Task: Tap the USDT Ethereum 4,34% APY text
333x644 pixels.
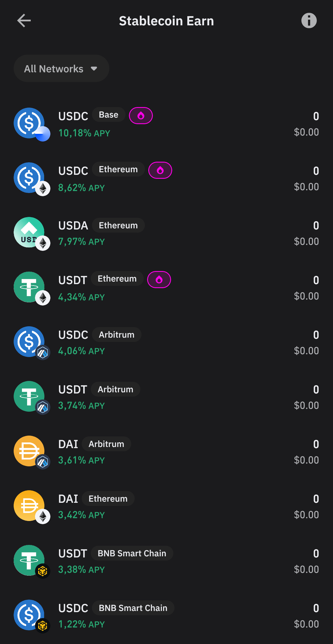Action: (81, 297)
